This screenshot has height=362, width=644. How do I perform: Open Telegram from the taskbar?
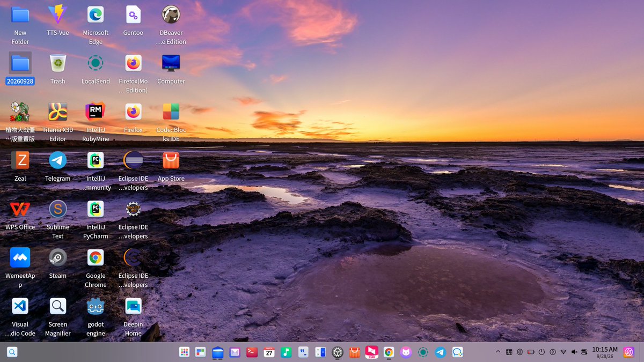tap(440, 352)
